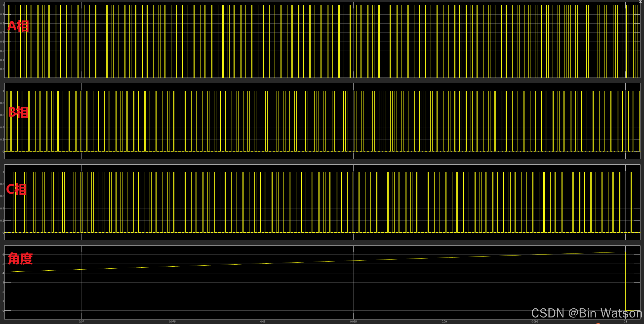Click the angle plot's y-axis tick 6
The width and height of the screenshot is (644, 324).
pos(3,255)
